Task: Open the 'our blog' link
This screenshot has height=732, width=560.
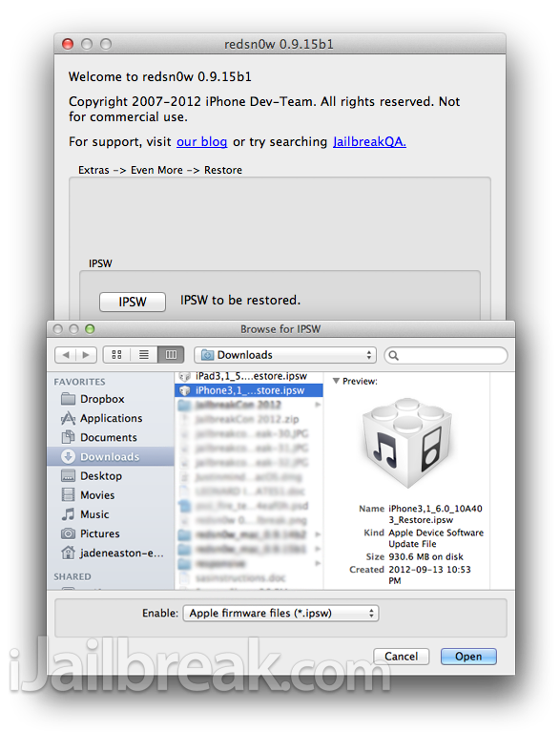Action: click(x=201, y=142)
